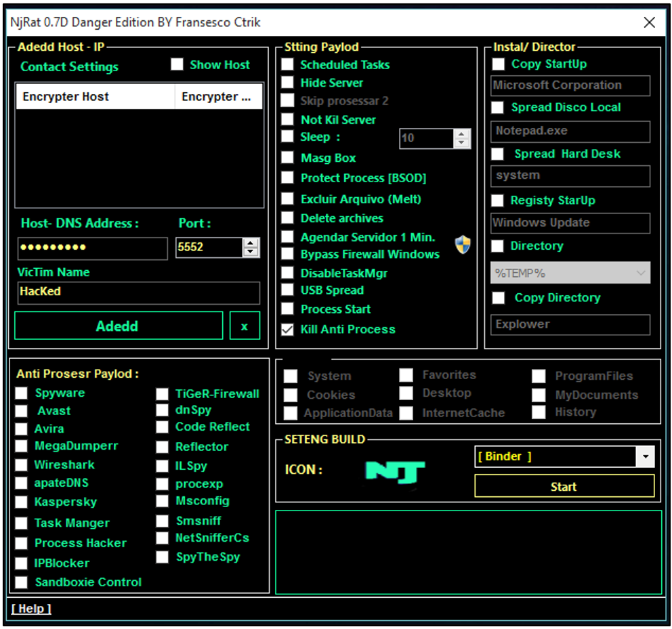Check the Kaspersky anti-process option

pos(21,502)
